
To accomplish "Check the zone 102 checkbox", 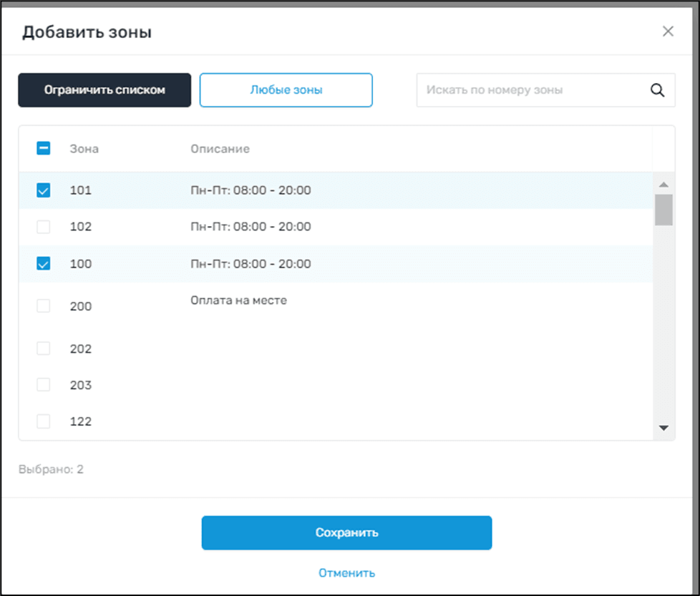I will point(43,227).
